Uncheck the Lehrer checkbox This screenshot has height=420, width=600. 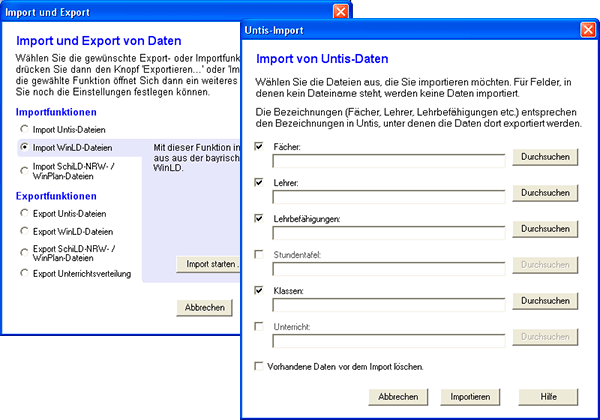point(259,182)
